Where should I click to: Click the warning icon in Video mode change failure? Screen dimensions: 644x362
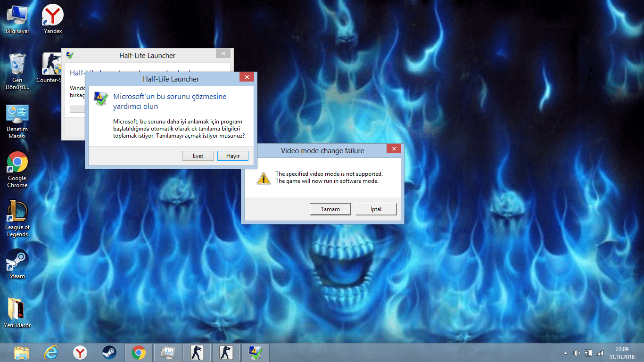[264, 178]
